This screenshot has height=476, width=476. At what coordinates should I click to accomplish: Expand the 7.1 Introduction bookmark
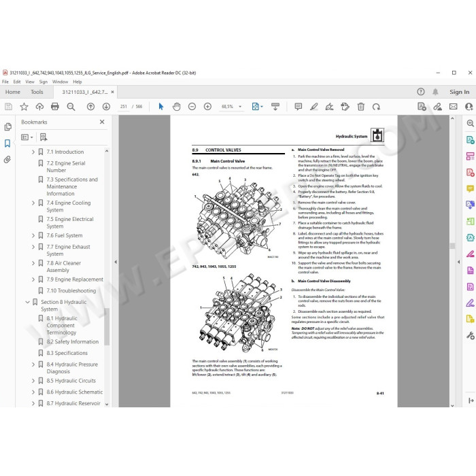pos(33,152)
